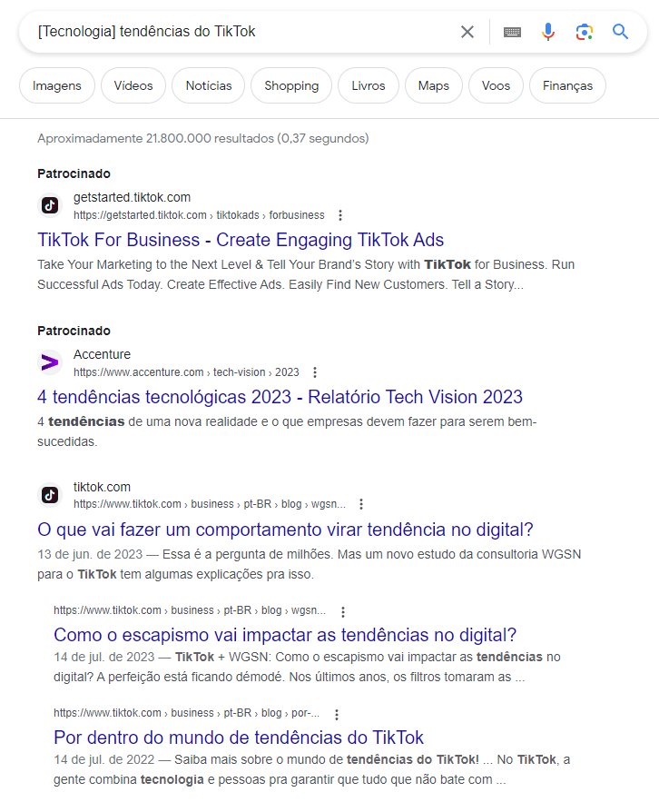
Task: Start voice search with the microphone icon
Action: (548, 32)
